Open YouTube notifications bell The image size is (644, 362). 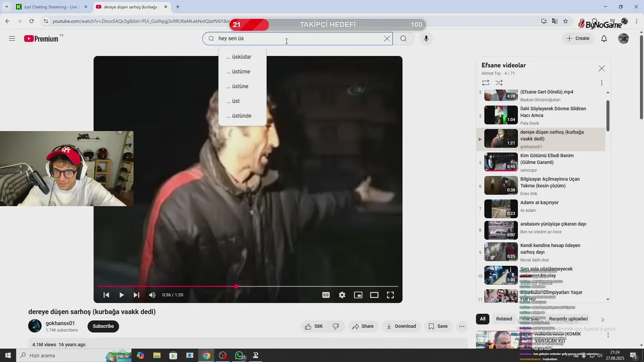click(604, 39)
